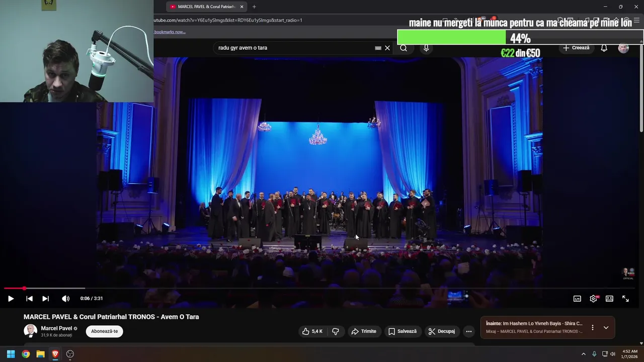
Task: Launch Chrome from taskbar
Action: coord(26,354)
